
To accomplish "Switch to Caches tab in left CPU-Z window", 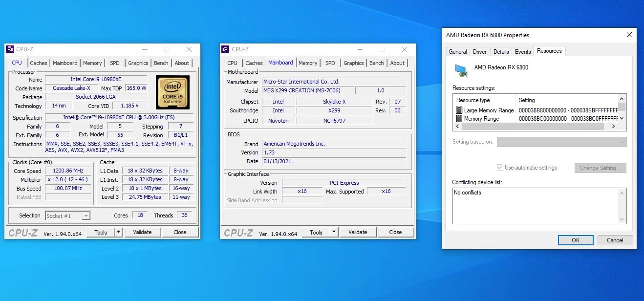I will 39,63.
